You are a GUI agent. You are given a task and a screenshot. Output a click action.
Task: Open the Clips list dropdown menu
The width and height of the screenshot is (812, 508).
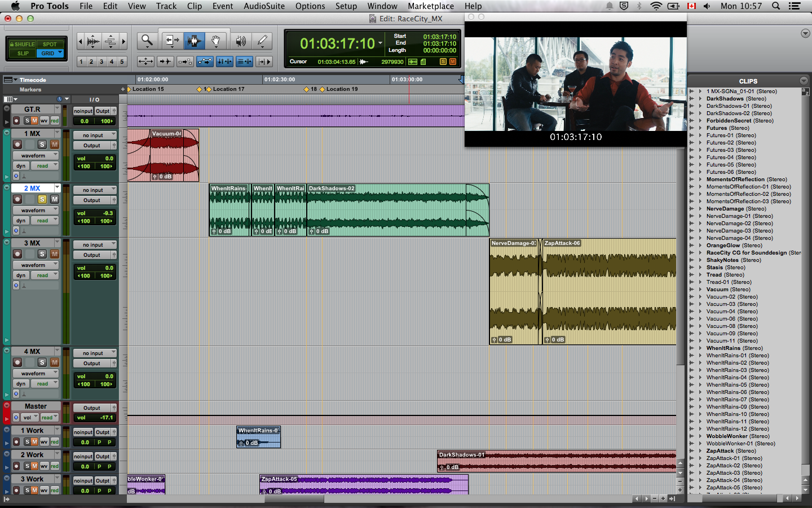(x=804, y=81)
